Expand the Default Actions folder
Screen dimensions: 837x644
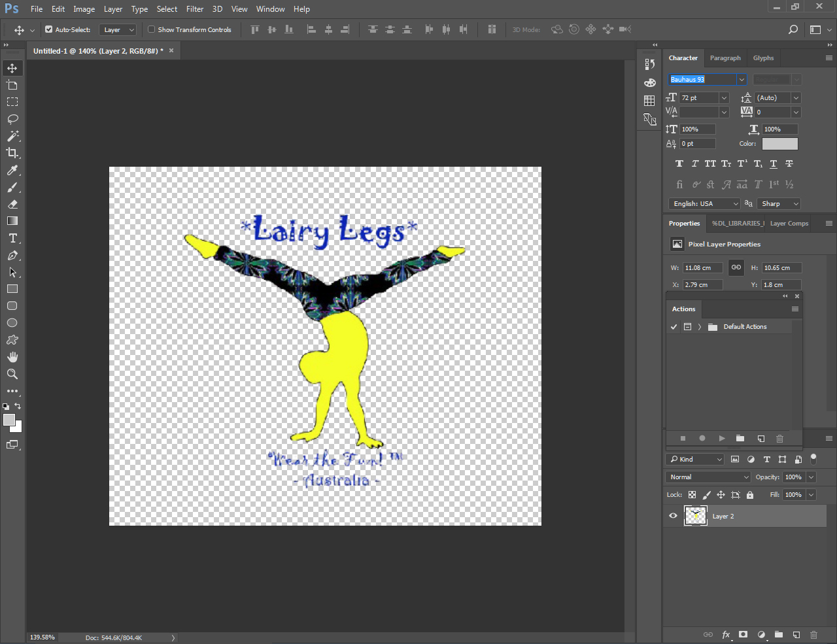click(x=700, y=327)
